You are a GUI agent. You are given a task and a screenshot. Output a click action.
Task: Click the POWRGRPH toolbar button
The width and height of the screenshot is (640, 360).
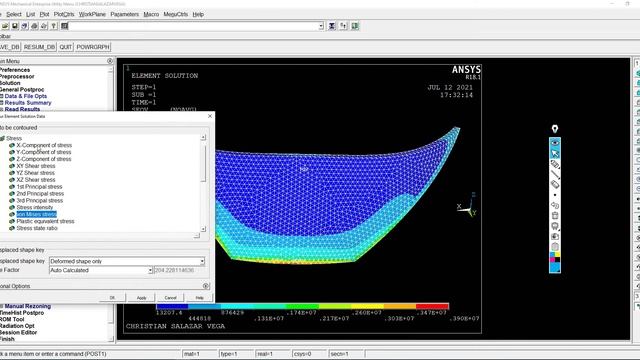(x=93, y=47)
